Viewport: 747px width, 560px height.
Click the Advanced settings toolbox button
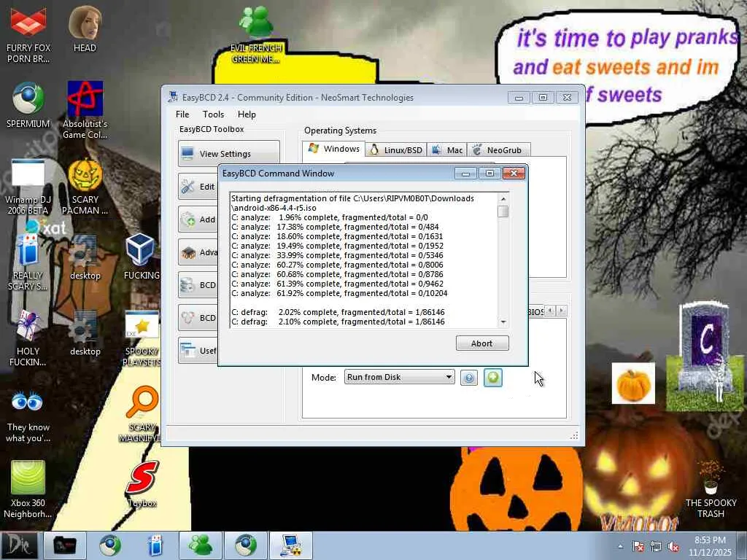[x=198, y=252]
